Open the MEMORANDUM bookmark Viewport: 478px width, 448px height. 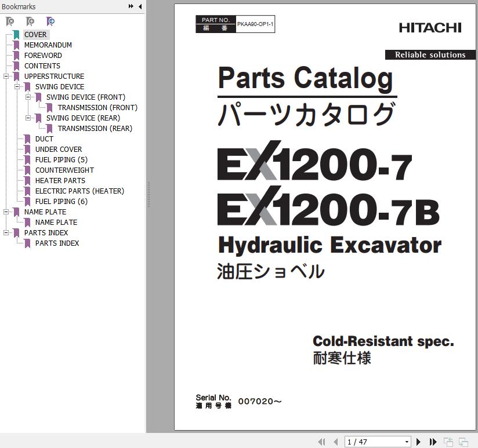pos(48,45)
